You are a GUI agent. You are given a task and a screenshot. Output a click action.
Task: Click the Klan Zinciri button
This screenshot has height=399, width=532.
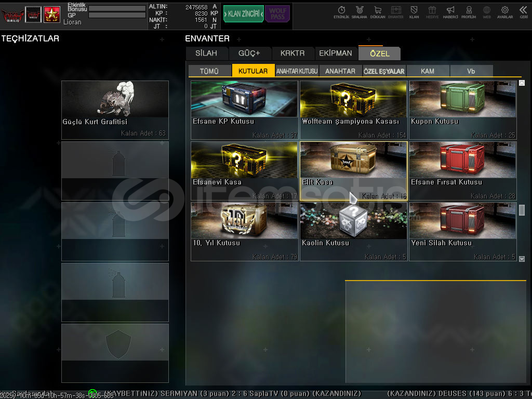[243, 14]
